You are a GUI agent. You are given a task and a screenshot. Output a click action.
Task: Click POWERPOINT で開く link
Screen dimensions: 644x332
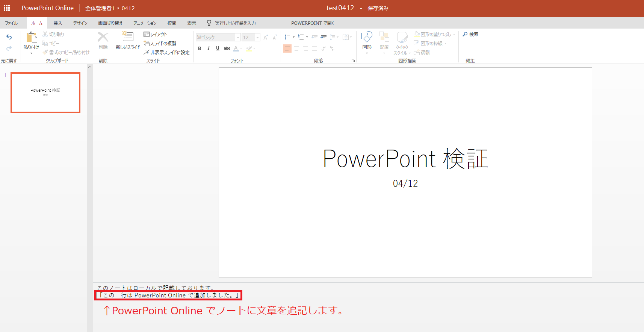click(x=313, y=23)
